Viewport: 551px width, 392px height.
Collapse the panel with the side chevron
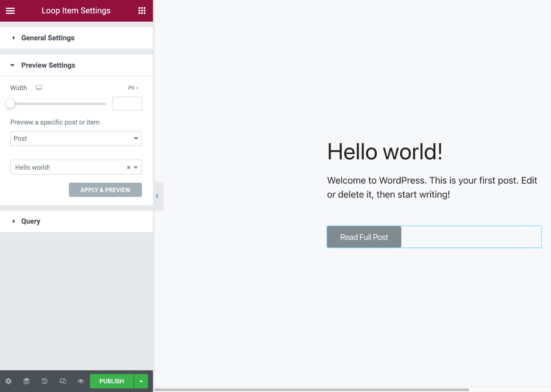coord(157,196)
